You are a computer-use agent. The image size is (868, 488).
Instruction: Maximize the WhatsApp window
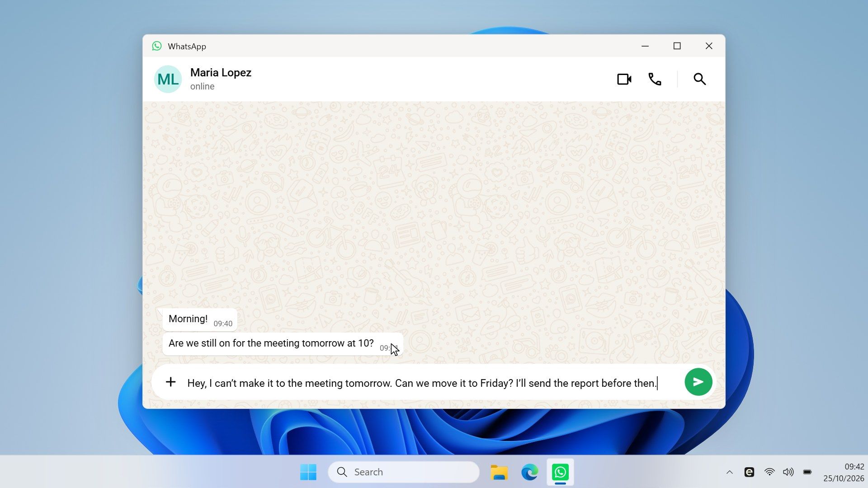point(677,46)
